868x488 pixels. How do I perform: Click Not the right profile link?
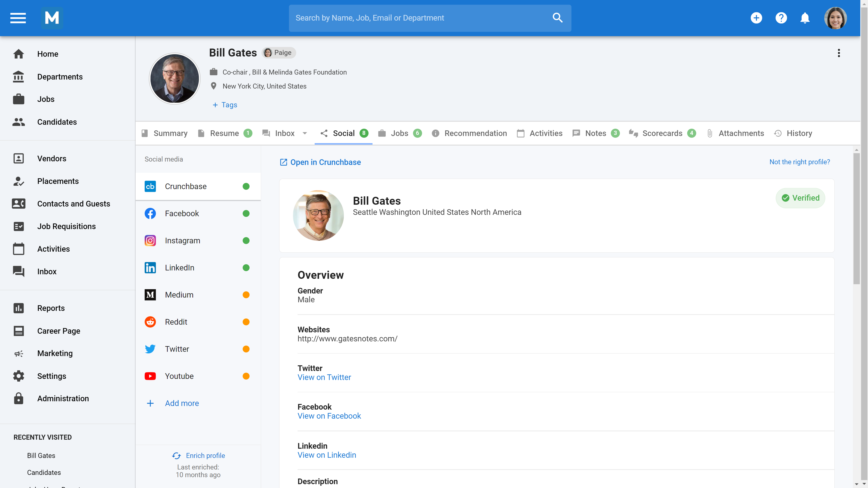[799, 162]
